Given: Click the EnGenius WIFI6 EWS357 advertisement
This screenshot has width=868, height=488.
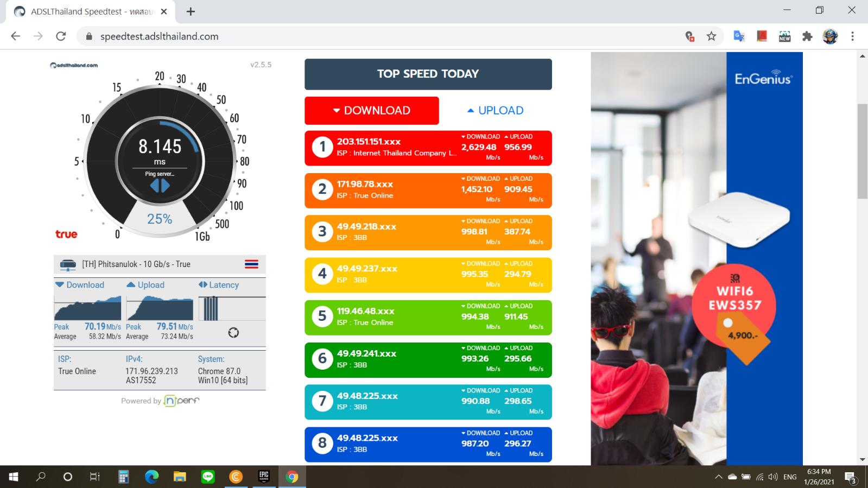Looking at the screenshot, I should 696,258.
